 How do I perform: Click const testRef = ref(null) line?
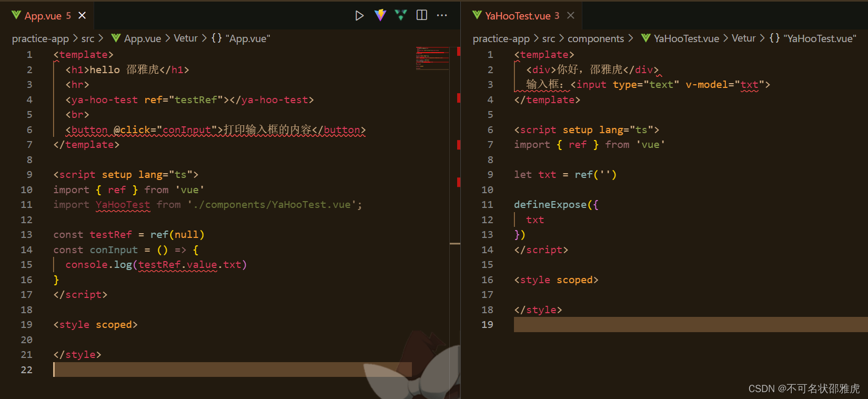(x=129, y=234)
